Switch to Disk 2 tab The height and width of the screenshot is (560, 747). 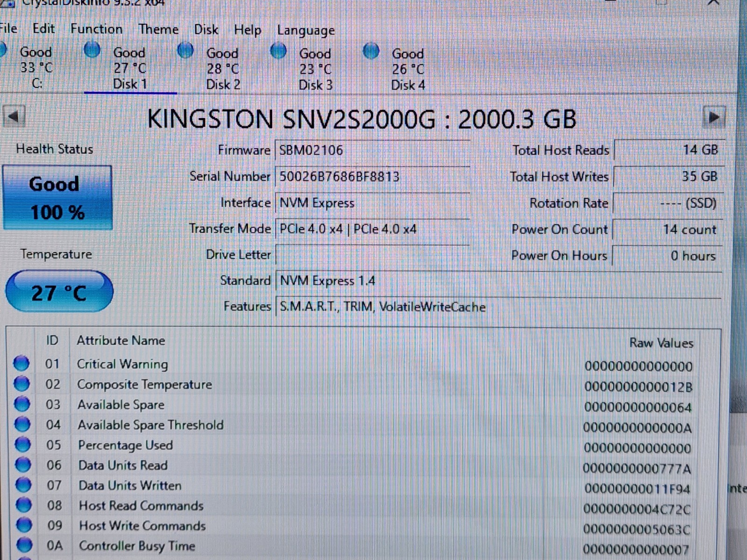(223, 69)
